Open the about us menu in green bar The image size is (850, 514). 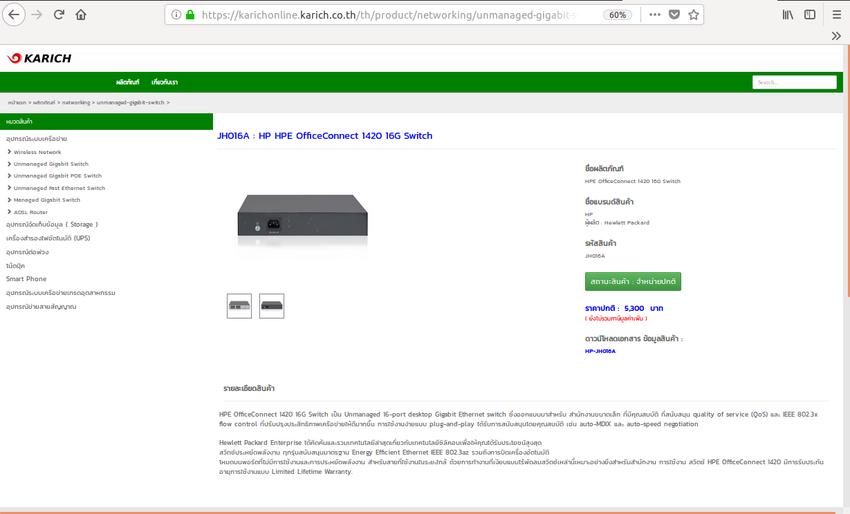[164, 82]
